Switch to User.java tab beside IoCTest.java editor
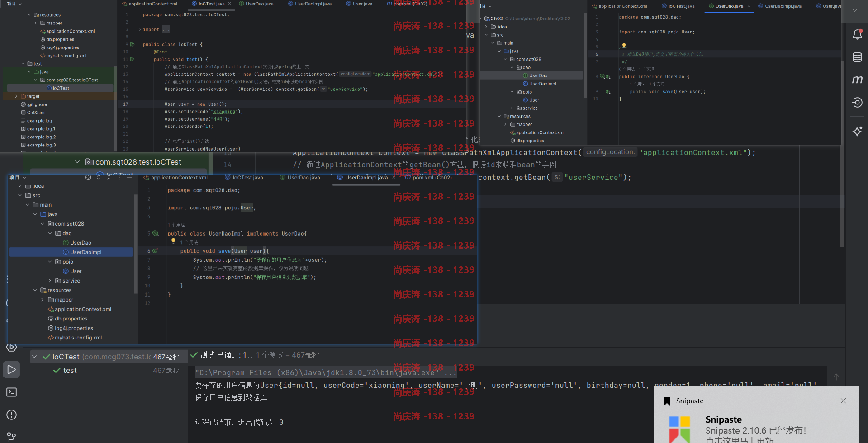 coord(360,4)
